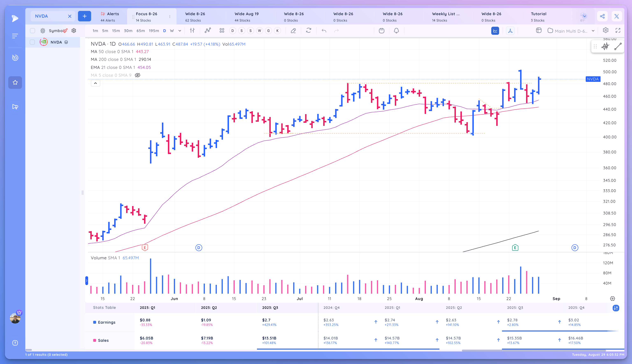This screenshot has height=364, width=632.
Task: Open the grid layout icon
Action: click(222, 30)
